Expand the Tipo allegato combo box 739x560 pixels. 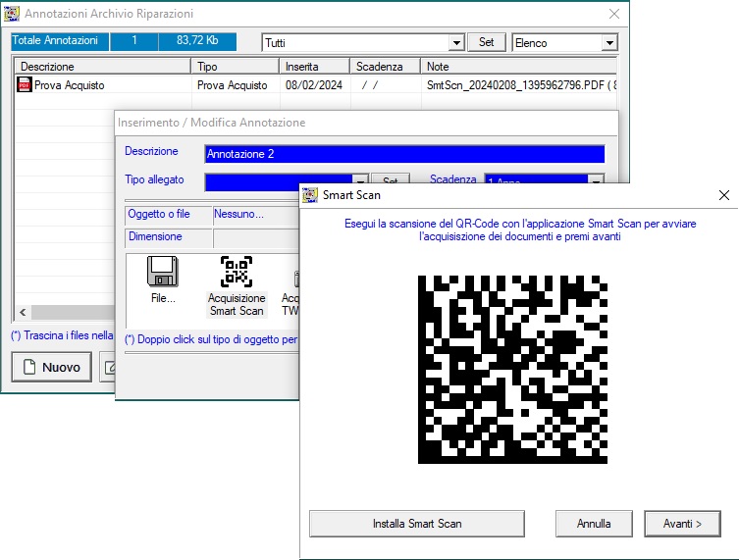pyautogui.click(x=360, y=180)
